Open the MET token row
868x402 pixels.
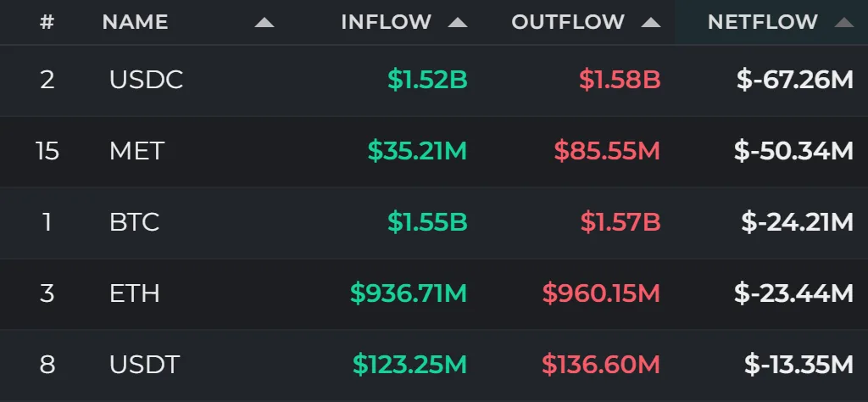[x=434, y=151]
